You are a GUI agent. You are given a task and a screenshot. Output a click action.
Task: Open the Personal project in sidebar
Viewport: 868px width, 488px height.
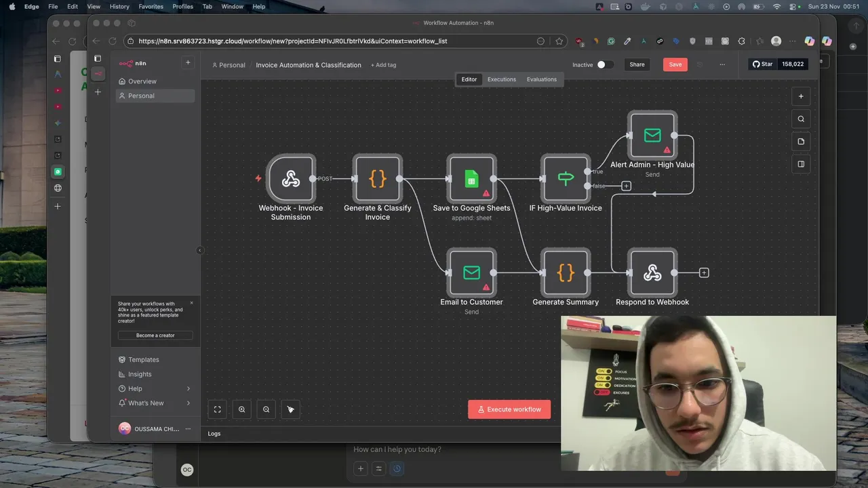click(155, 96)
